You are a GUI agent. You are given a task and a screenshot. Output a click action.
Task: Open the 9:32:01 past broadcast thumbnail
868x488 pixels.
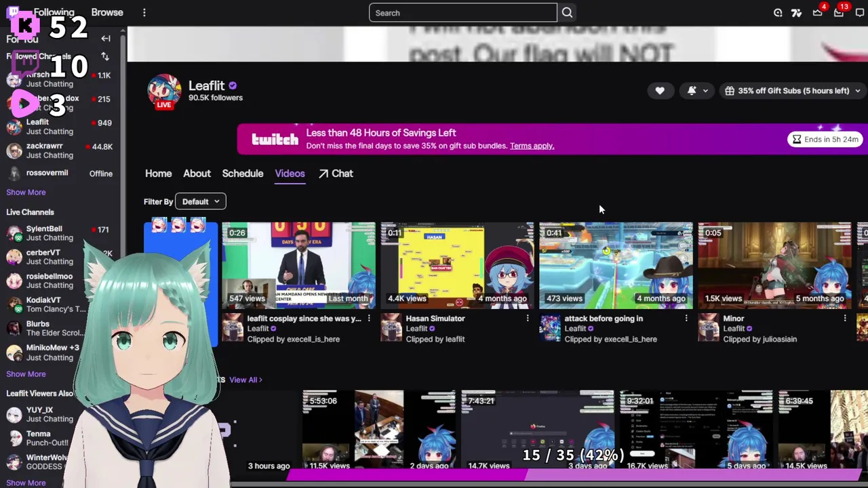pyautogui.click(x=696, y=431)
